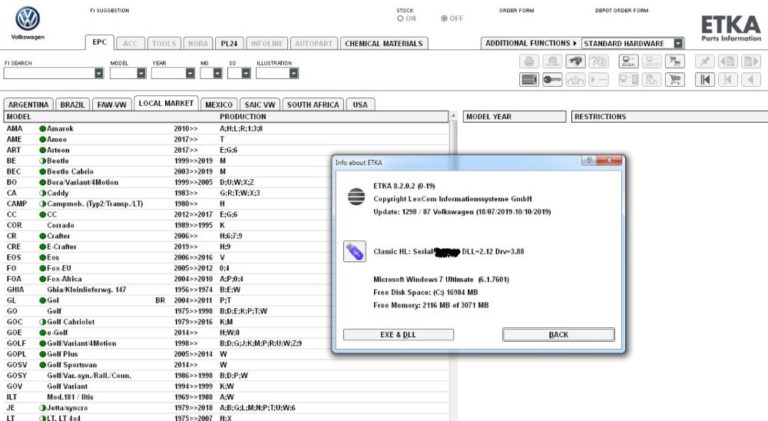Click the printer icon in the toolbar
Image resolution: width=768 pixels, height=421 pixels.
click(x=529, y=61)
